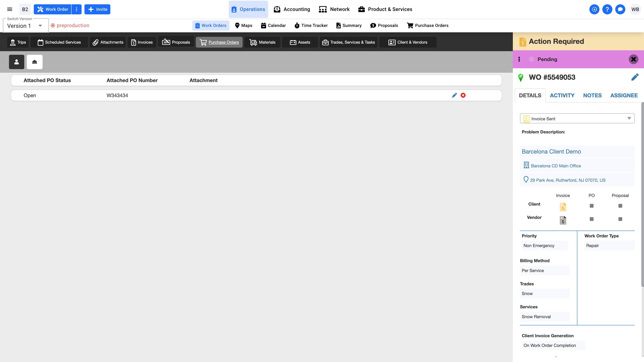Toggle the Vendor Proposal checkbox
644x362 pixels.
click(620, 219)
